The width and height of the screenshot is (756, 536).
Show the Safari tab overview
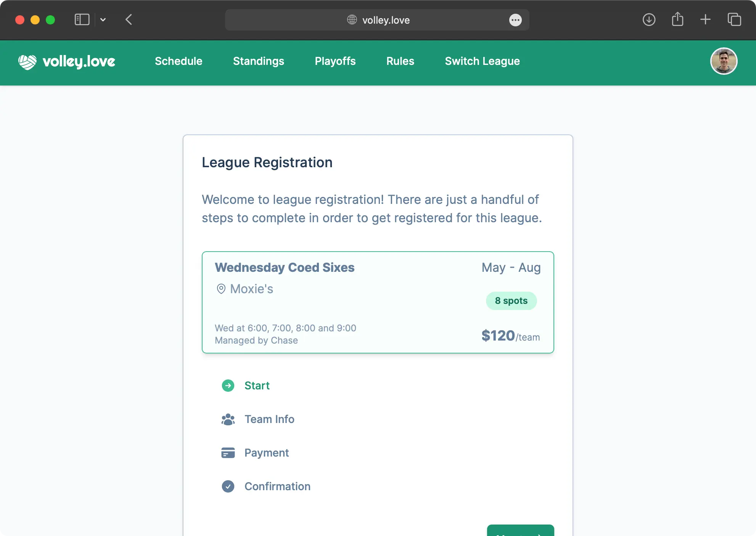pyautogui.click(x=734, y=19)
